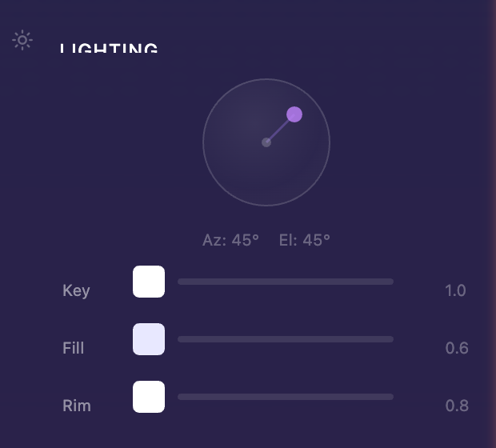Viewport: 496px width, 448px height.
Task: Open the Fill light color swatch
Action: tap(149, 339)
